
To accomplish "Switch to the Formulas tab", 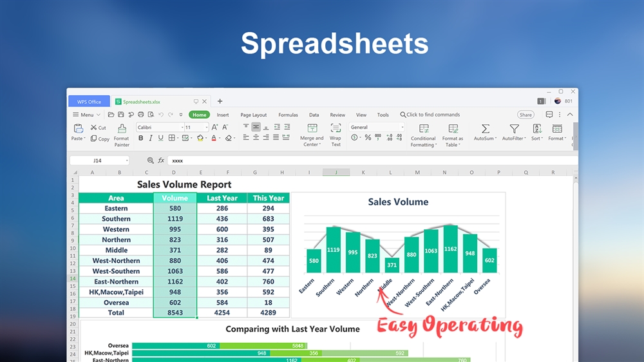I will click(288, 115).
